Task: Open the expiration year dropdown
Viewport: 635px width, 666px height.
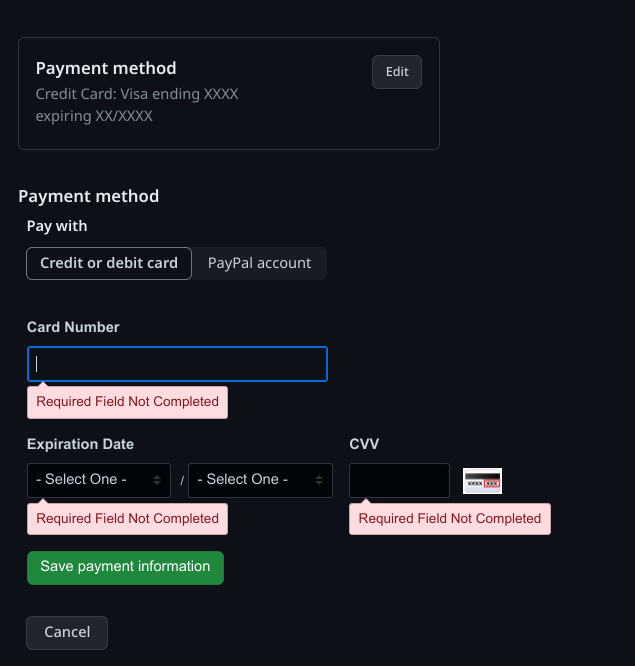Action: click(260, 480)
